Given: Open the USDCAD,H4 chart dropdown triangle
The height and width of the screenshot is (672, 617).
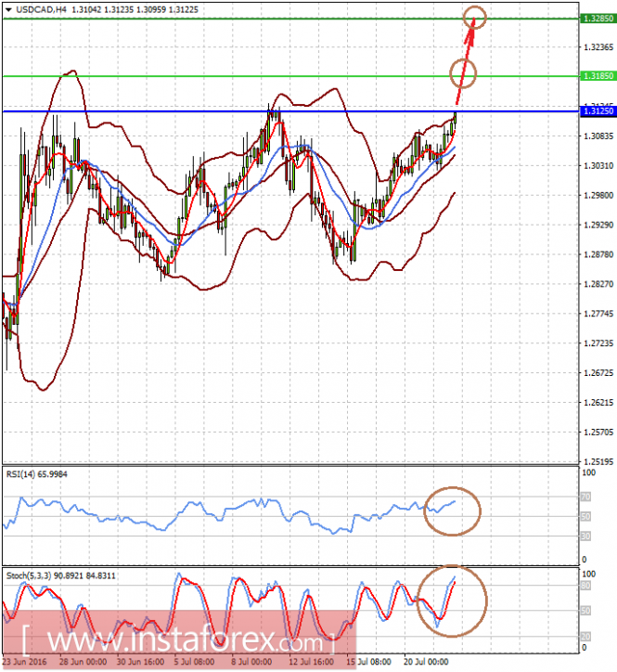Looking at the screenshot, I should click(x=8, y=9).
